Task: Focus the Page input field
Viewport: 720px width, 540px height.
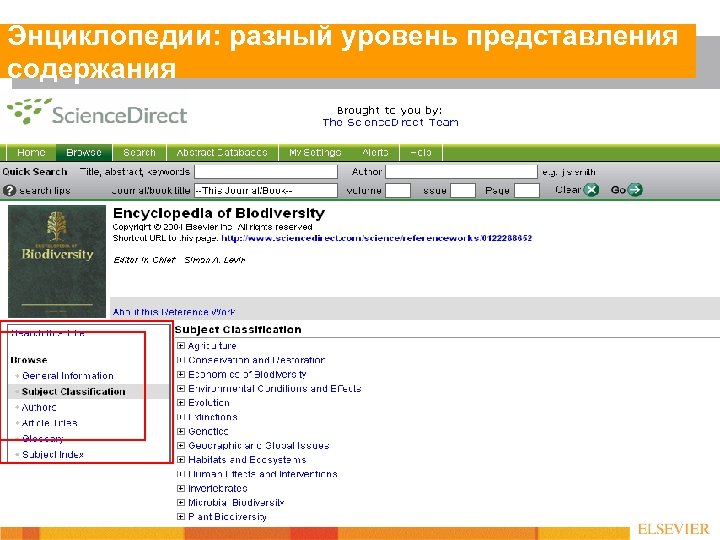Action: point(527,190)
